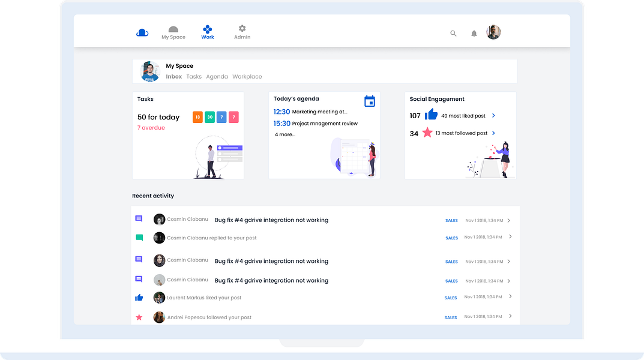Click '13 most followed post' text
This screenshot has width=644, height=360.
coord(461,133)
